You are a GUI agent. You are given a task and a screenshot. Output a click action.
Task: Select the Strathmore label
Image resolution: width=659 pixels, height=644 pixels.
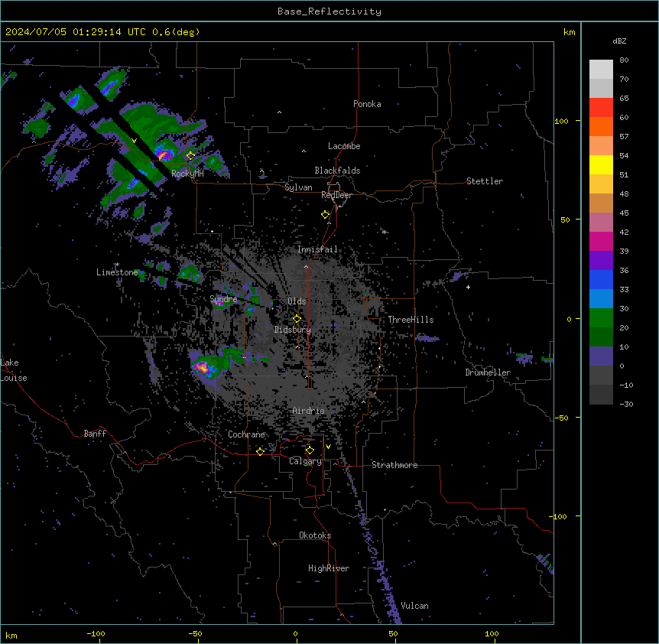(x=394, y=465)
